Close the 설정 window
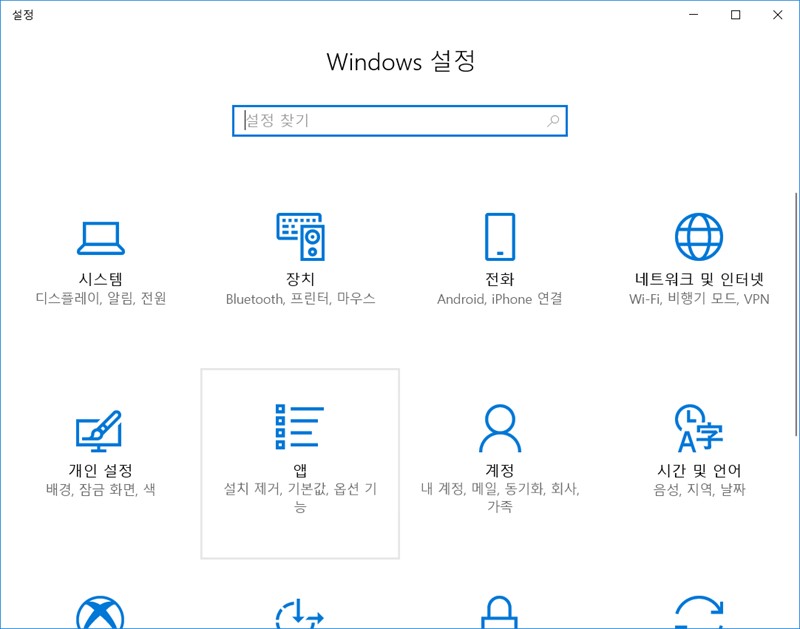 778,15
